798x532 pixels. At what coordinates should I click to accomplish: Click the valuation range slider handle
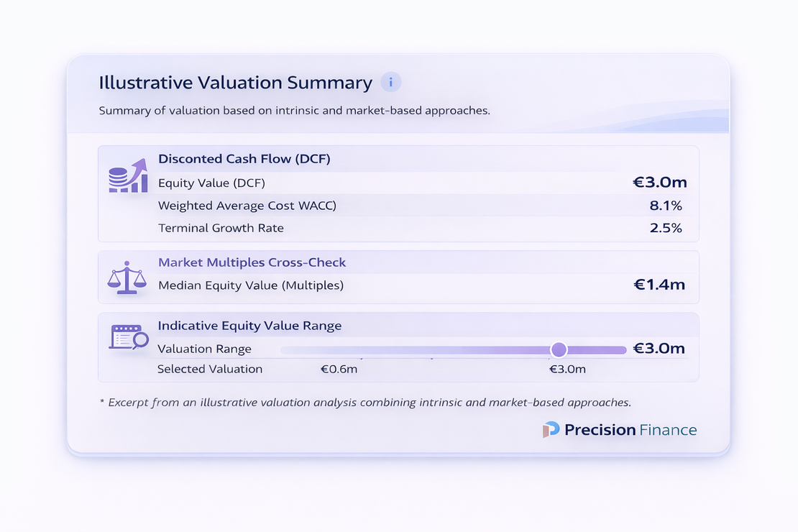(x=559, y=349)
